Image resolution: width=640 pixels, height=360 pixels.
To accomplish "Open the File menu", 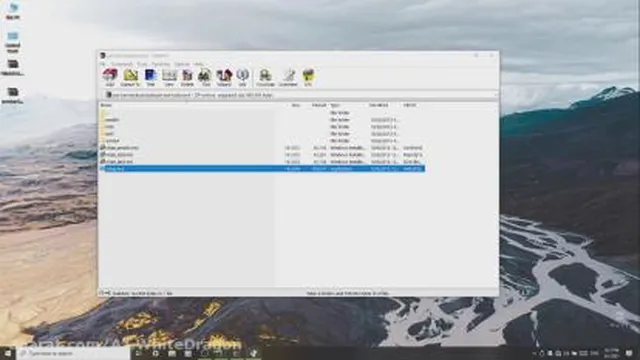I will point(103,64).
